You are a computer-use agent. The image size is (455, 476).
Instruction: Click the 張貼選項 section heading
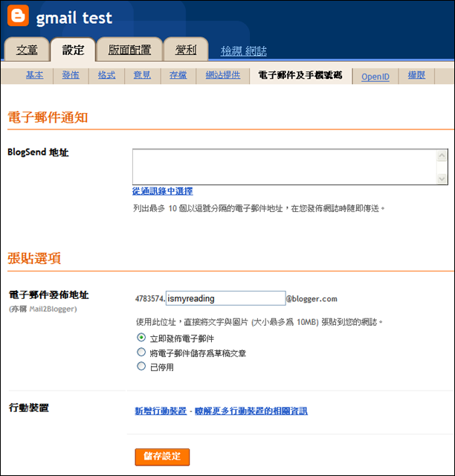point(34,258)
